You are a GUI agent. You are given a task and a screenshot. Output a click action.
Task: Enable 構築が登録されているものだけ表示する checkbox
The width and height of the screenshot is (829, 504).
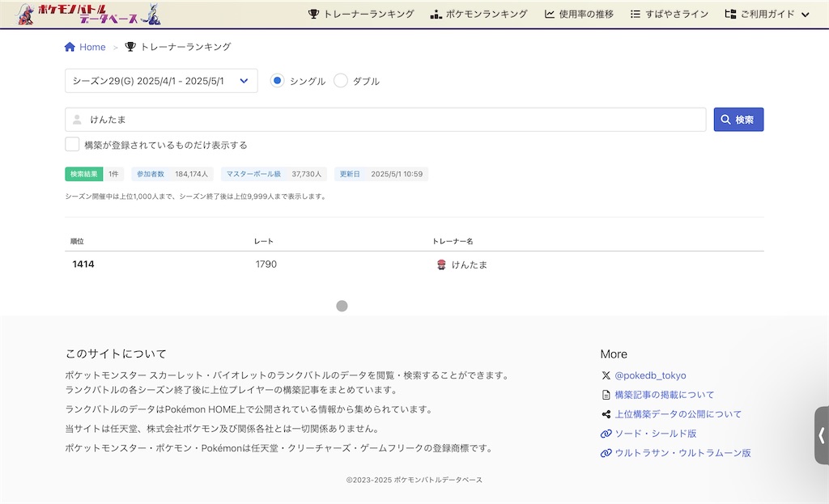pyautogui.click(x=72, y=144)
